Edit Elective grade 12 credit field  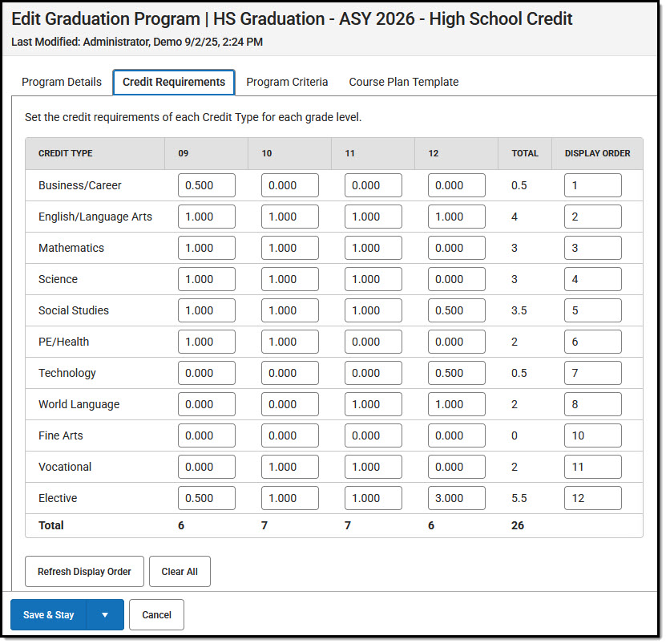coord(457,497)
